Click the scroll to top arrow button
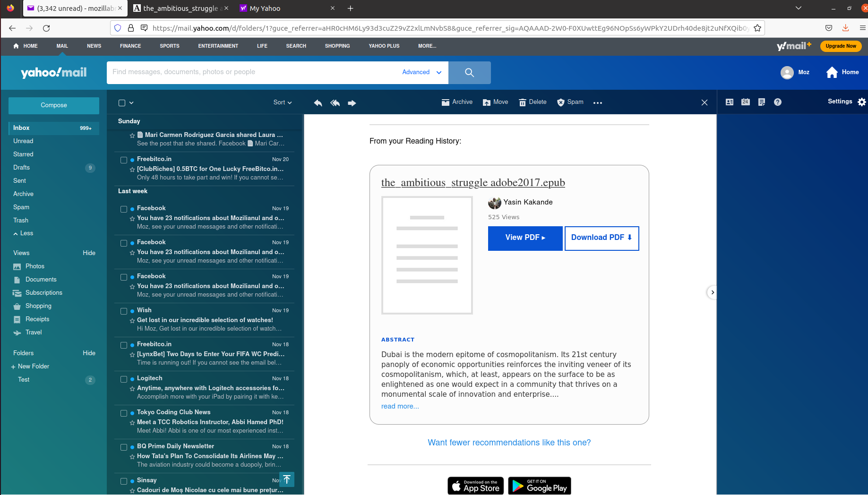The height and width of the screenshot is (495, 868). (x=287, y=479)
